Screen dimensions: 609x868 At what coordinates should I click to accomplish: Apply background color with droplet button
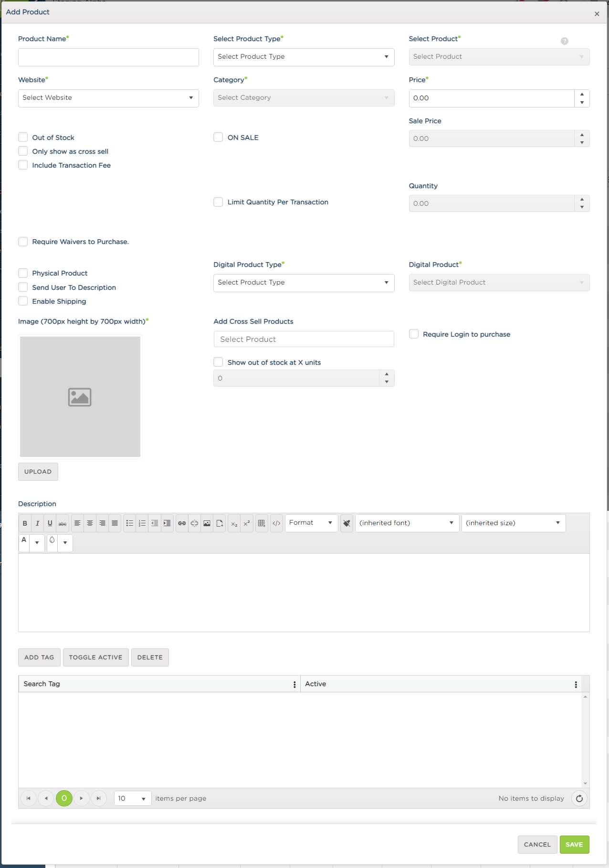[x=52, y=543]
